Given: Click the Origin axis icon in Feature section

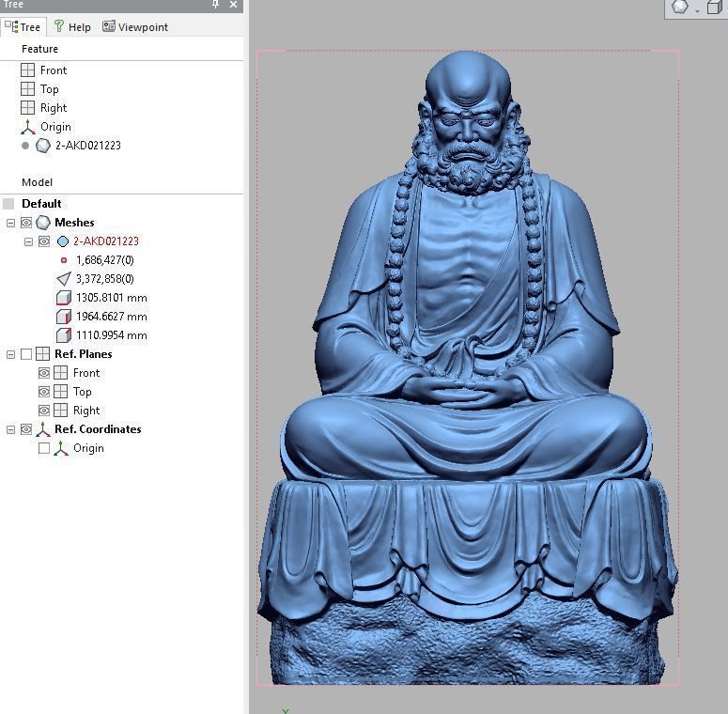Looking at the screenshot, I should [x=28, y=127].
